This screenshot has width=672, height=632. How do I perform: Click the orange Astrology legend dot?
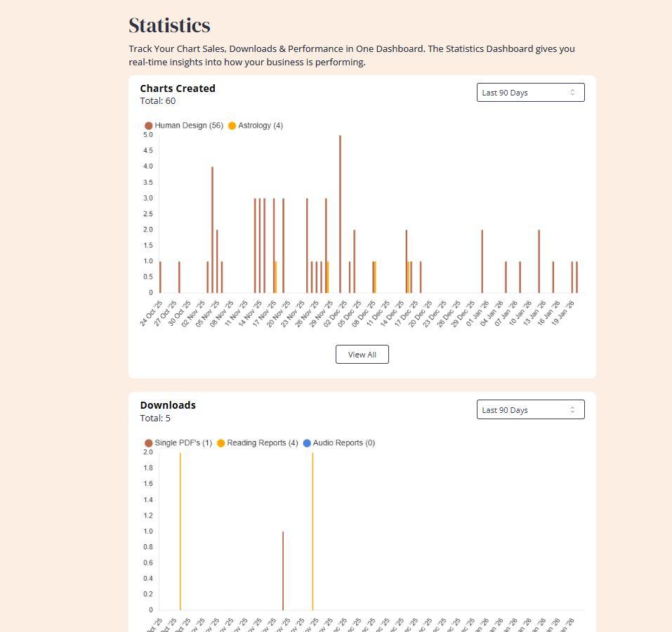click(x=232, y=126)
